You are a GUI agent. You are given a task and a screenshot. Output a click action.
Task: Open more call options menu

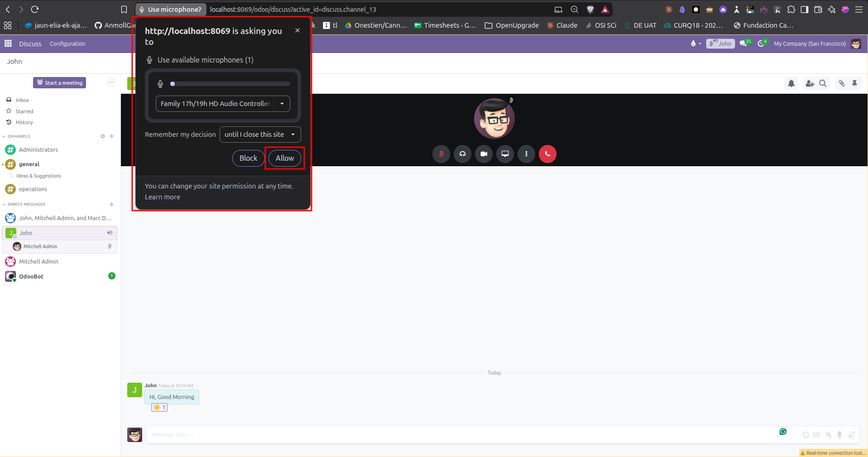click(526, 154)
